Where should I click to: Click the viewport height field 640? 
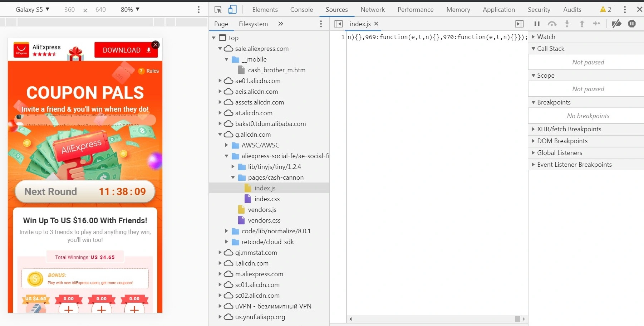(x=100, y=10)
